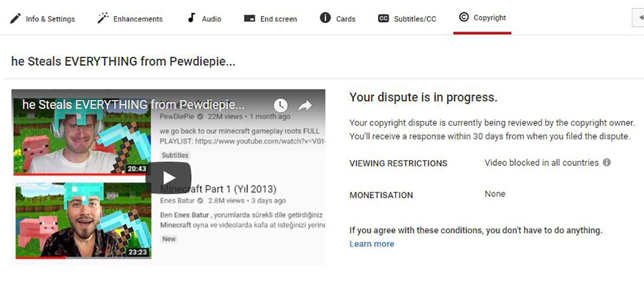644x282 pixels.
Task: Click the back arrow button at top right
Action: (638, 18)
